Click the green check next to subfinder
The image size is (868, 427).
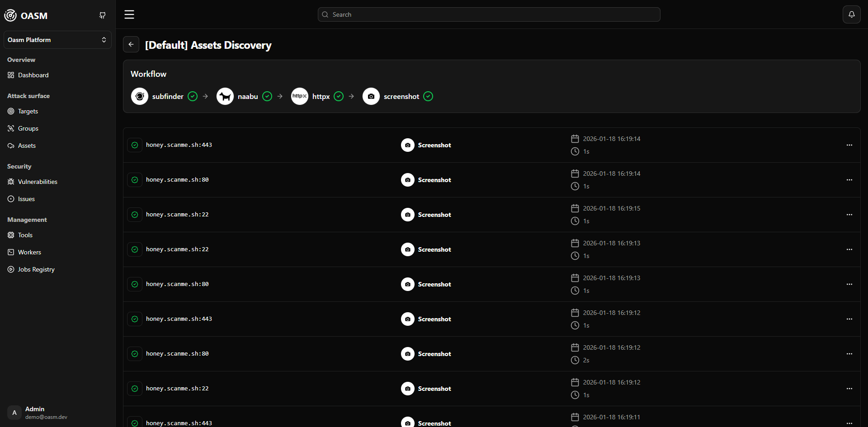click(193, 96)
